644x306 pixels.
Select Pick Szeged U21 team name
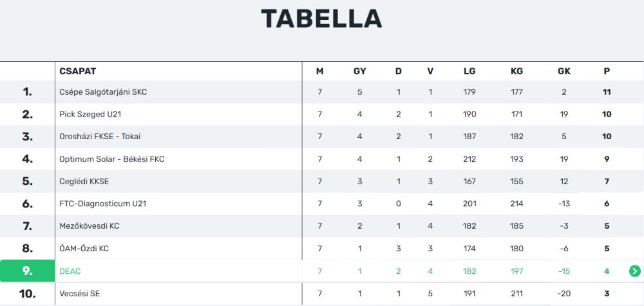[90, 115]
